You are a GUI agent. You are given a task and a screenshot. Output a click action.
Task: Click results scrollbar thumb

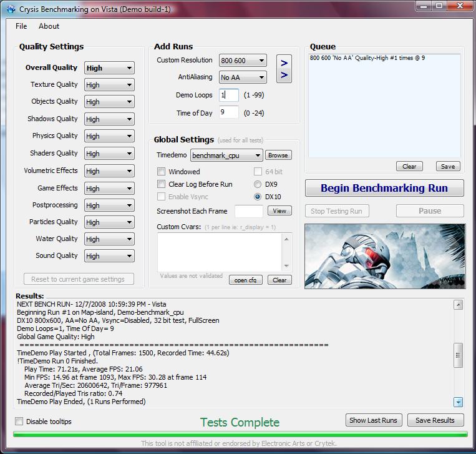click(458, 355)
